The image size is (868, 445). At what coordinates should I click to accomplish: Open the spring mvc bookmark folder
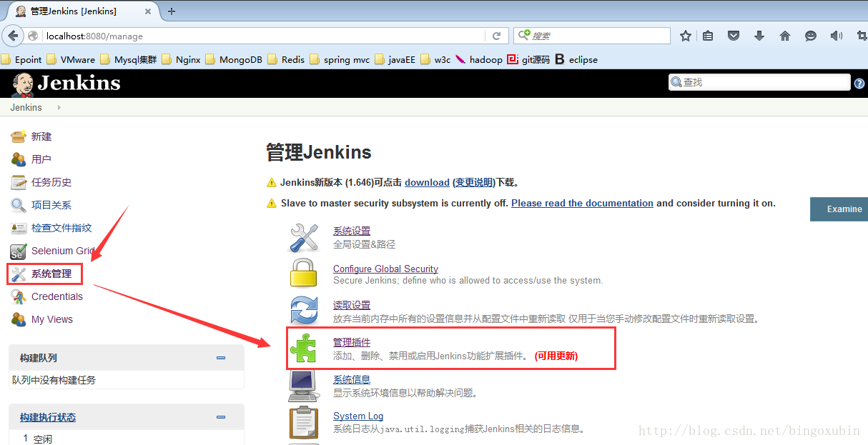click(x=340, y=59)
